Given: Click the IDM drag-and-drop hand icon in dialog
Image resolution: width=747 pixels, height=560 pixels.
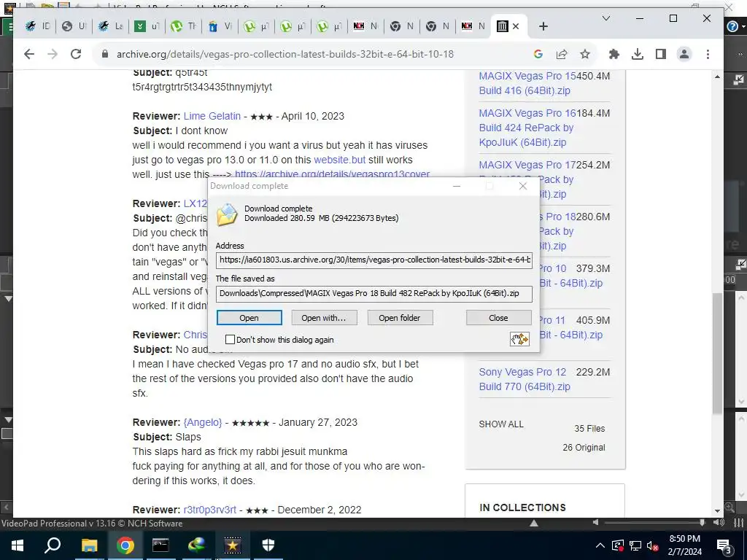Looking at the screenshot, I should pyautogui.click(x=519, y=339).
